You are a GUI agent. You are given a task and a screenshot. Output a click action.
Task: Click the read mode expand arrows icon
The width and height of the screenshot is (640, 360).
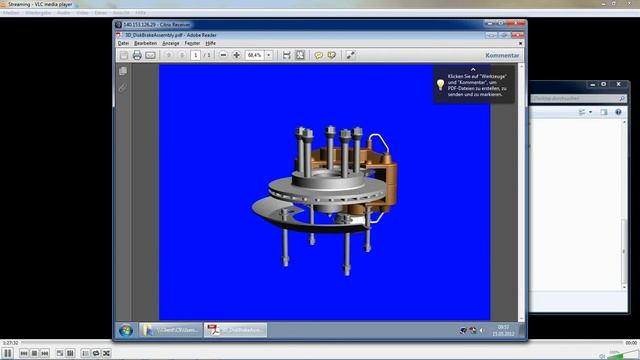tap(350, 55)
